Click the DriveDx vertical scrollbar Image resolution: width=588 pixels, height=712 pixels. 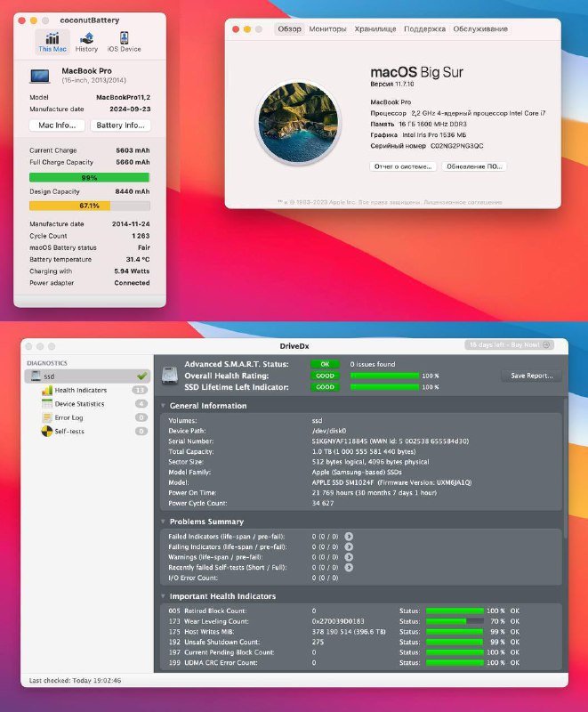click(565, 468)
